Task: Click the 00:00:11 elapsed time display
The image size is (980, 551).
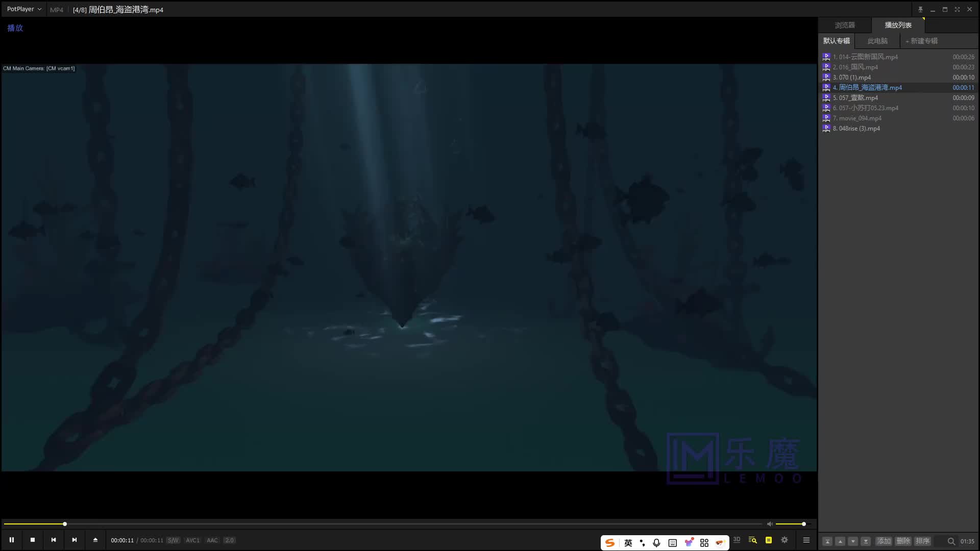Action: 122,540
